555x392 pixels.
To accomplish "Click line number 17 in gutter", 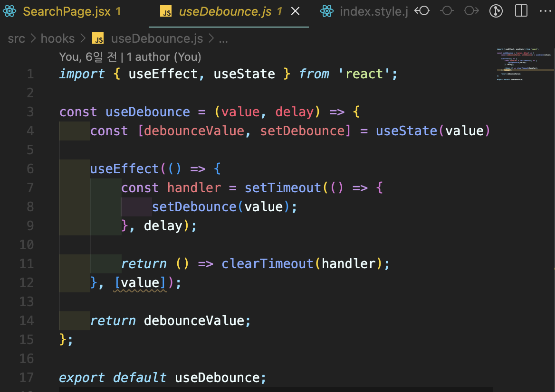I will (27, 377).
